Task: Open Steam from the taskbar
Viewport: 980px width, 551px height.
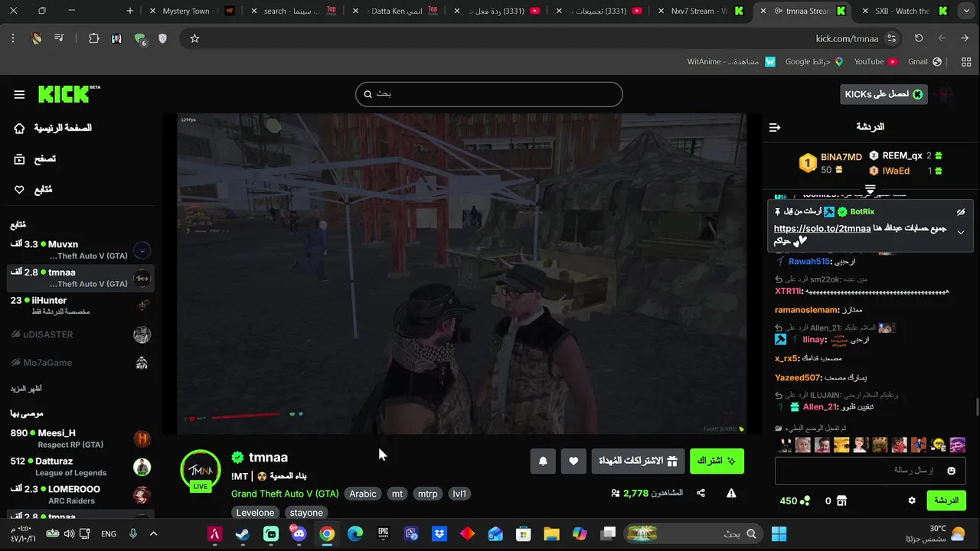Action: coord(242,534)
